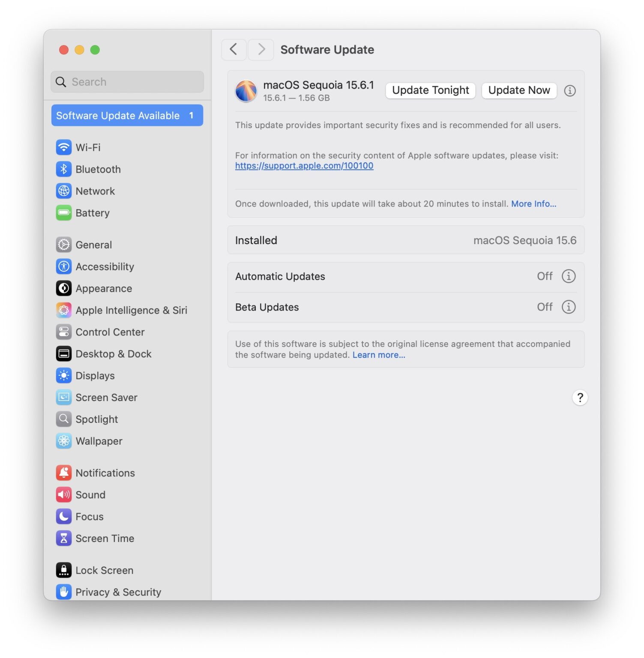Click the Update Tonight button

click(430, 90)
